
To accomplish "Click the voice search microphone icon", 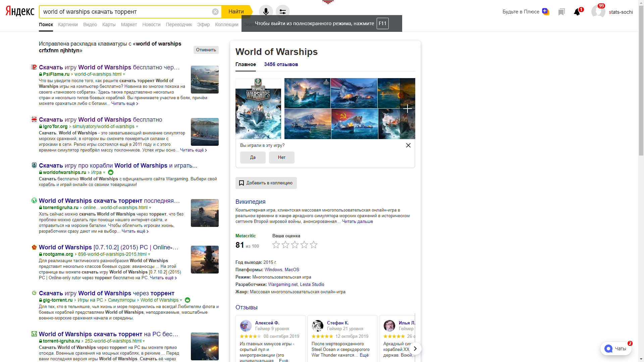I will click(x=266, y=12).
